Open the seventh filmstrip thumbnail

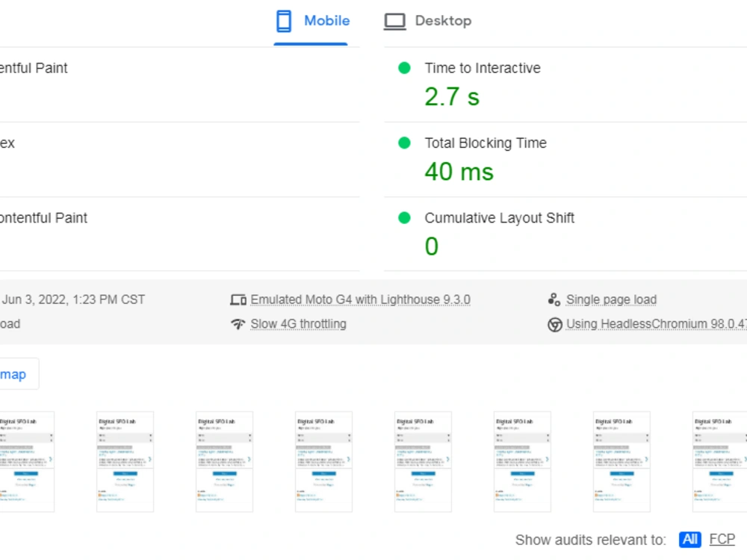tap(622, 462)
